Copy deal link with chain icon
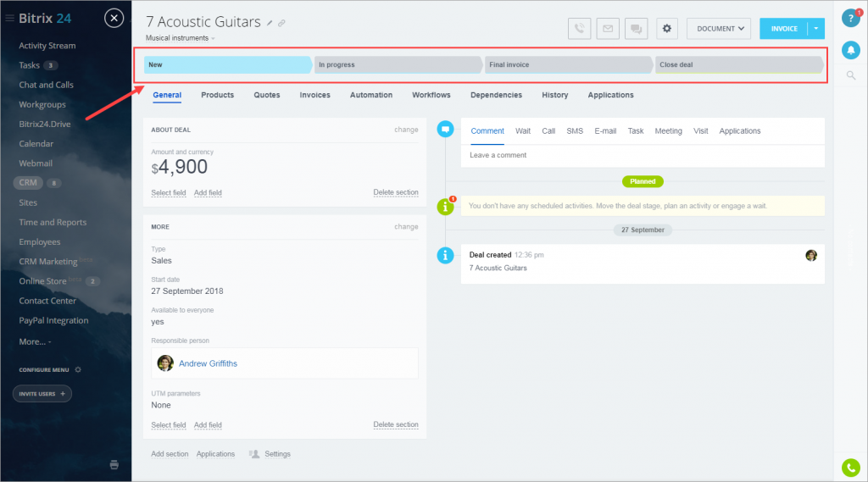The height and width of the screenshot is (482, 868). click(x=281, y=23)
